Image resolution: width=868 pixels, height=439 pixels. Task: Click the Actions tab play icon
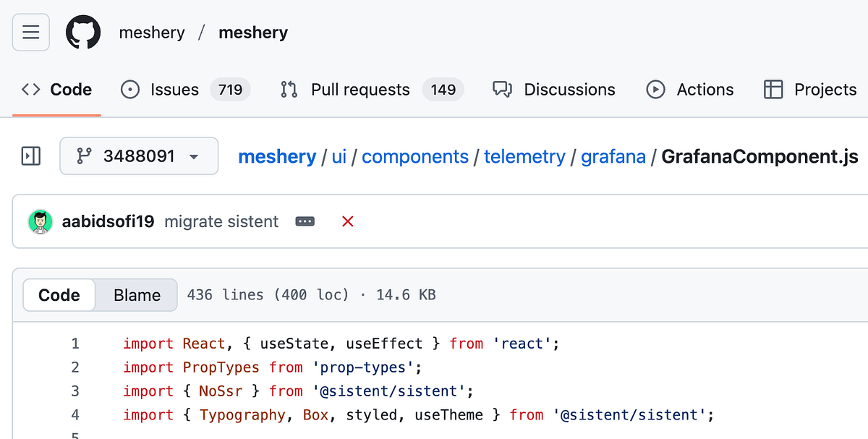655,90
